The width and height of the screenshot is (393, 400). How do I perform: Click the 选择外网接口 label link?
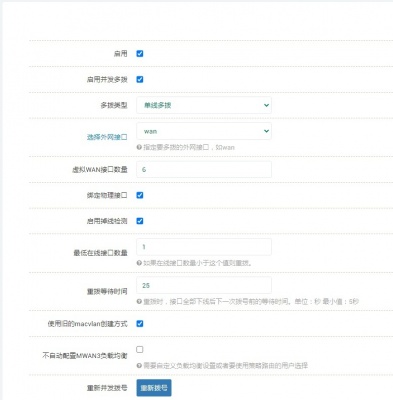(x=107, y=137)
